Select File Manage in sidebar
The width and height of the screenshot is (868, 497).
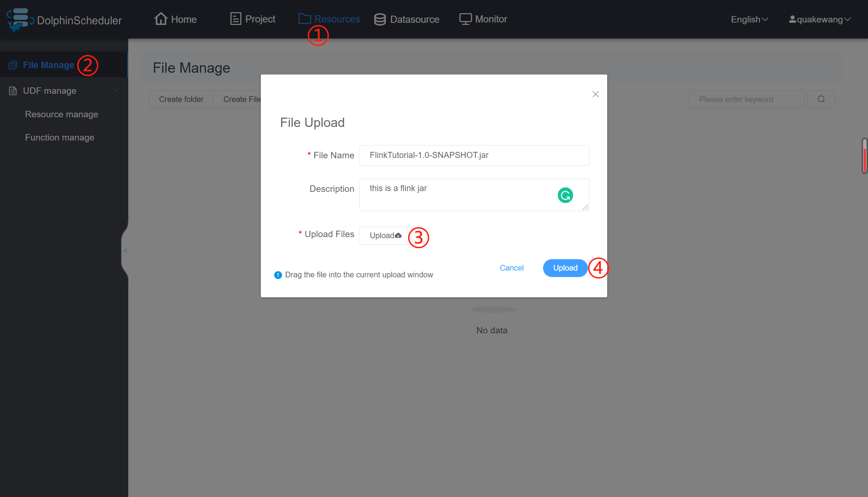pyautogui.click(x=48, y=65)
